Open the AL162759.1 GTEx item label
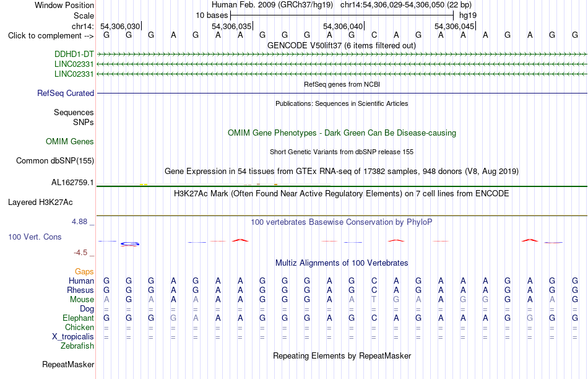This screenshot has width=588, height=379. [x=72, y=182]
